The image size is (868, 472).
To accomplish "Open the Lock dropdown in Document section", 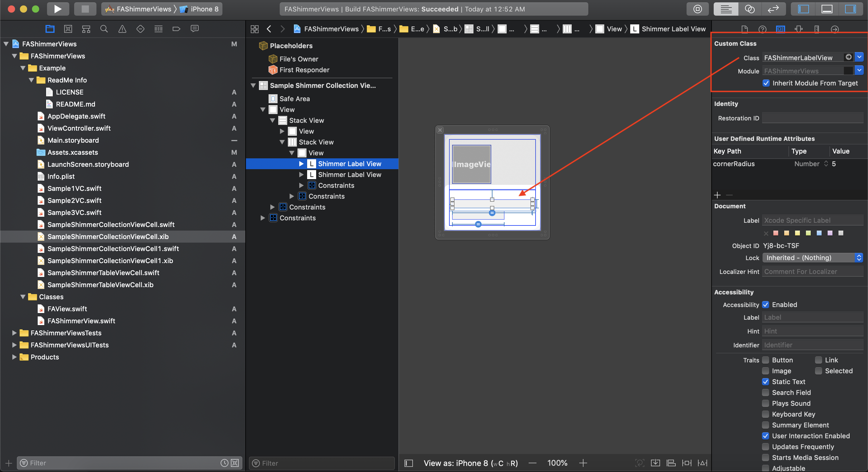I will point(813,258).
